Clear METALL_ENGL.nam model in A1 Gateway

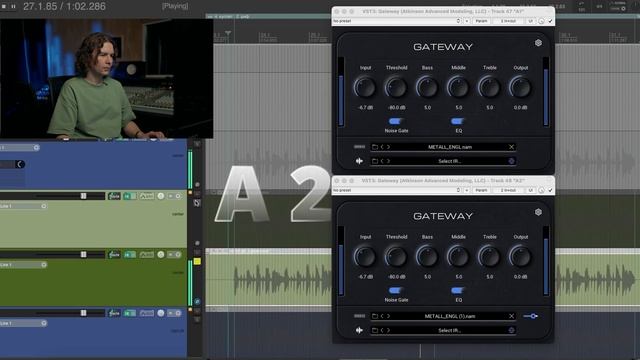click(511, 147)
